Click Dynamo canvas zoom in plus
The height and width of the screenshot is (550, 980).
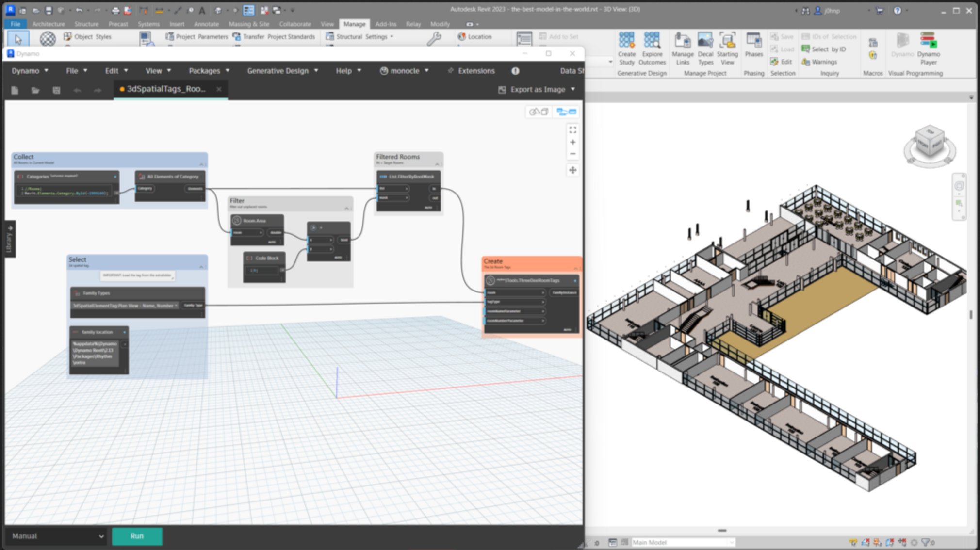coord(572,142)
